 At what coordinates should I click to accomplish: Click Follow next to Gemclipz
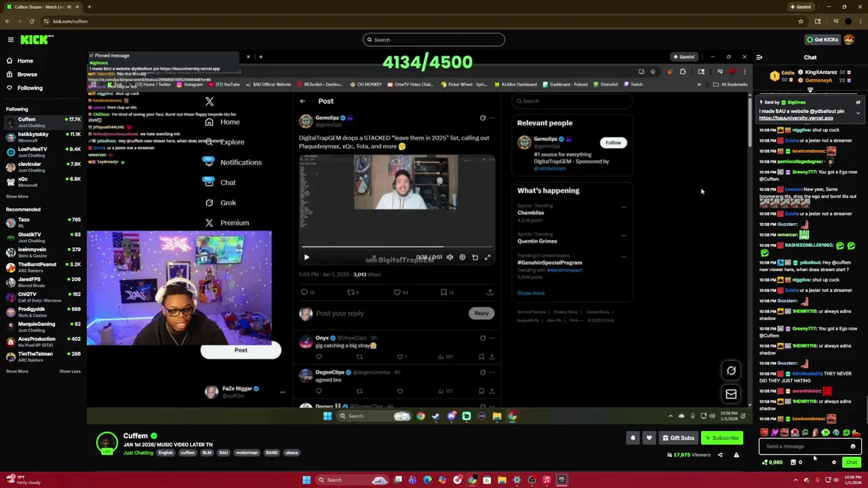613,143
